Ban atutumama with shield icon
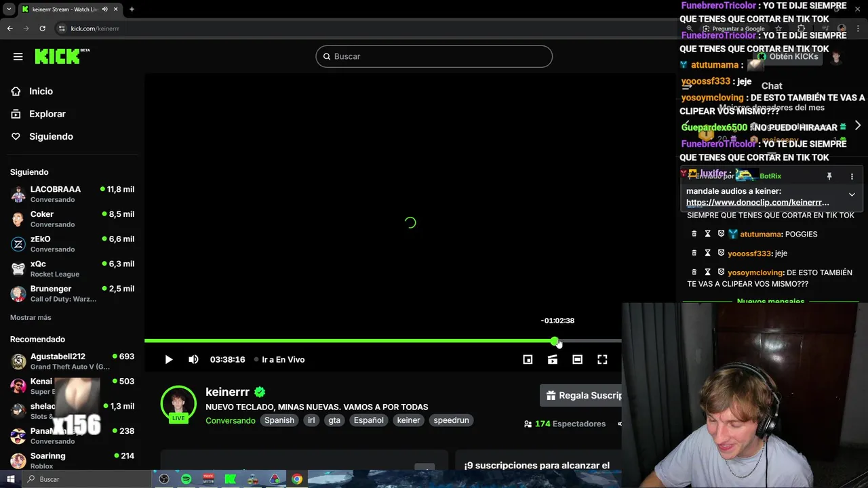The height and width of the screenshot is (488, 868). pos(721,234)
